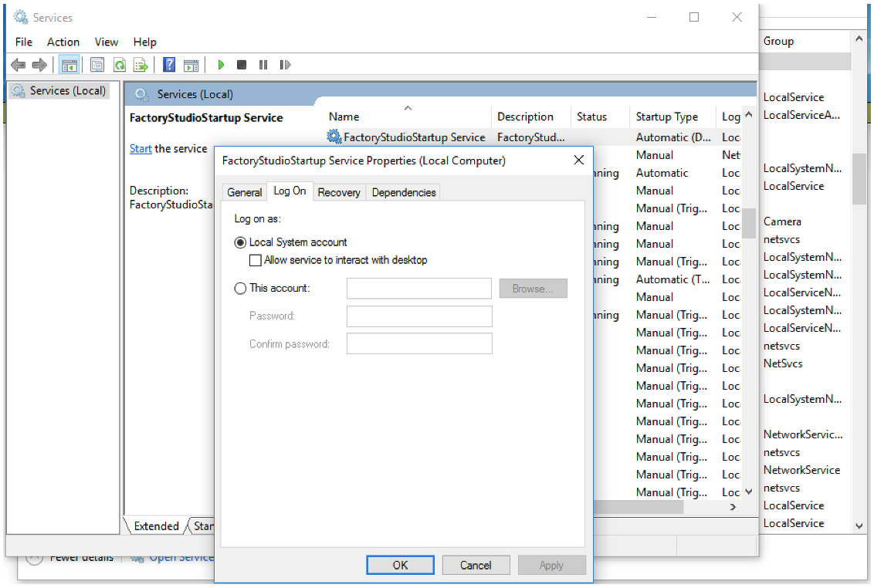Click the Start link to start the service

(x=141, y=149)
